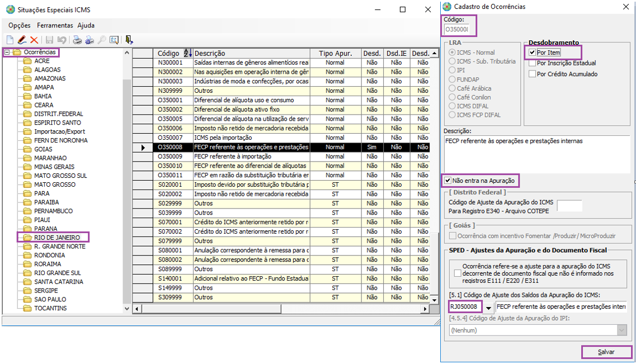
Task: Select the ICMS - Normal radio button
Action: click(453, 53)
